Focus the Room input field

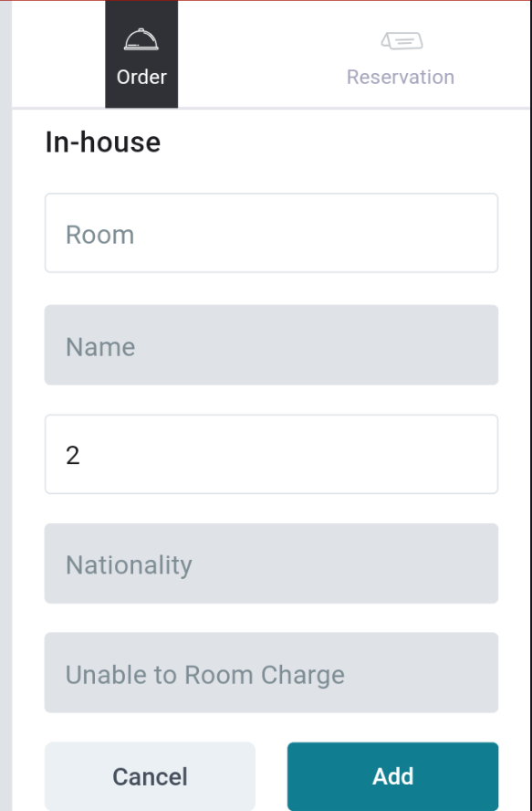click(x=271, y=233)
